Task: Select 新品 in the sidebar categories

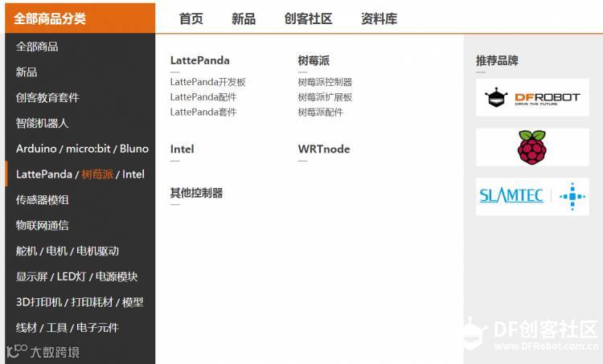Action: (x=27, y=72)
